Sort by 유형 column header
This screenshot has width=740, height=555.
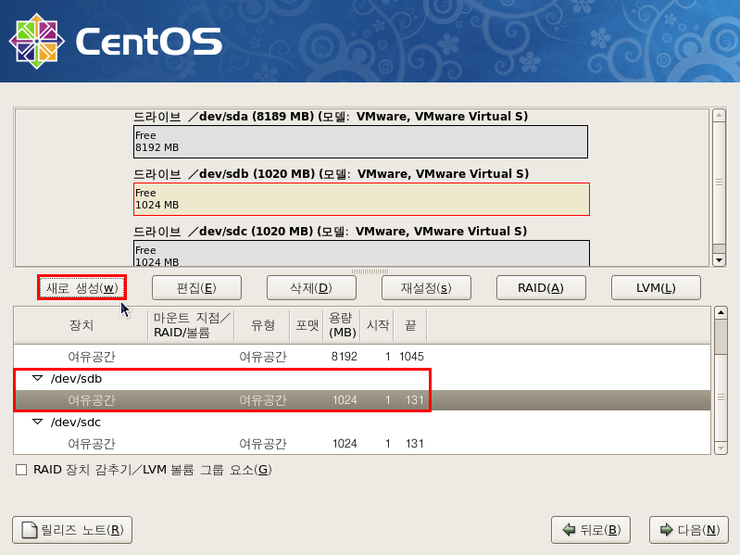(x=262, y=326)
